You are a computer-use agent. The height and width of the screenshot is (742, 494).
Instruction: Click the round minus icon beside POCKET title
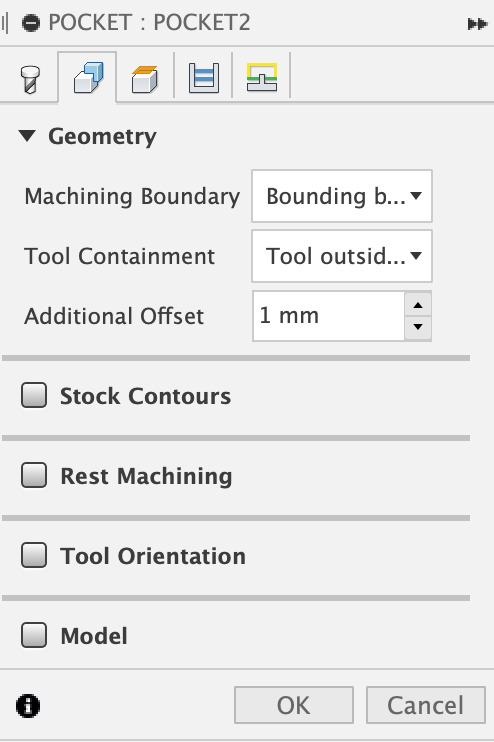[31, 23]
